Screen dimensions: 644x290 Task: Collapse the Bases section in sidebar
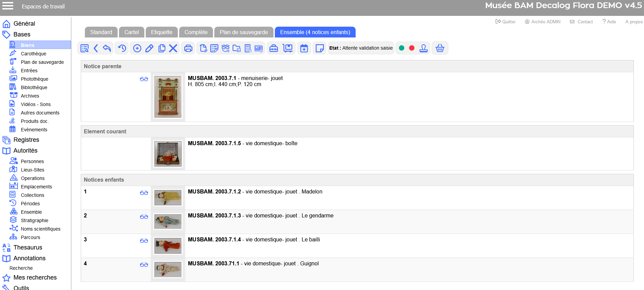(22, 34)
